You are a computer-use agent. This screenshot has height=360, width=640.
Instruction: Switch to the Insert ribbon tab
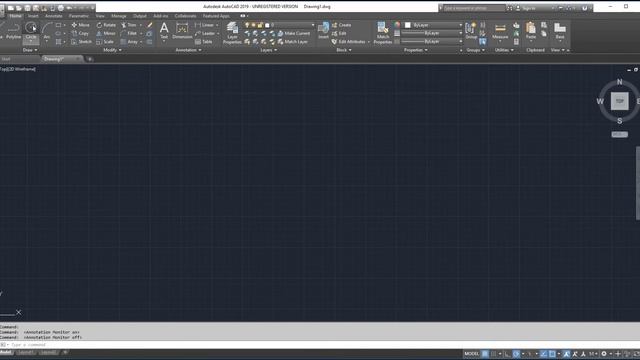tap(33, 16)
